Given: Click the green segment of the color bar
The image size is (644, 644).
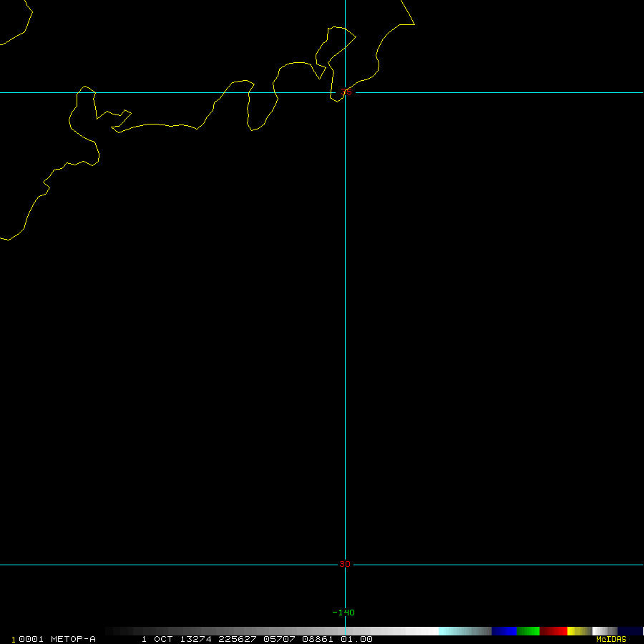Looking at the screenshot, I should point(528,631).
